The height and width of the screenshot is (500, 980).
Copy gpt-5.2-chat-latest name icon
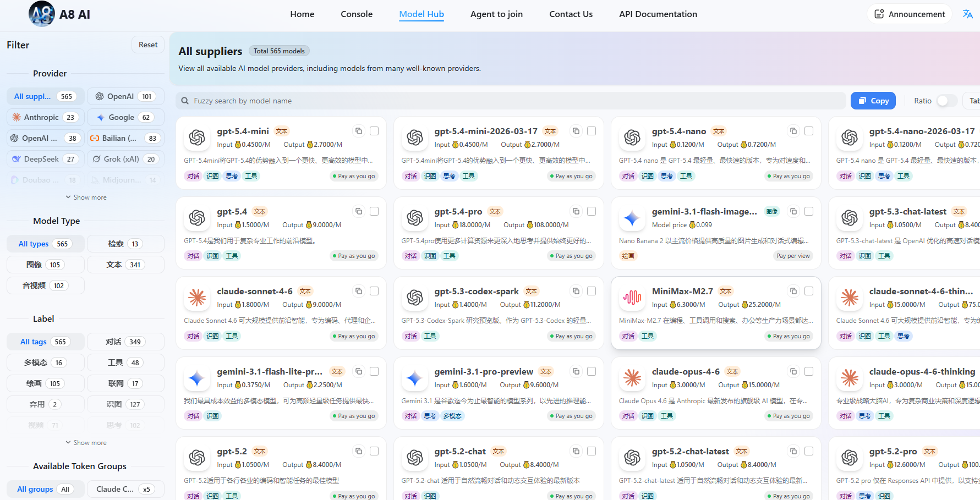point(793,451)
